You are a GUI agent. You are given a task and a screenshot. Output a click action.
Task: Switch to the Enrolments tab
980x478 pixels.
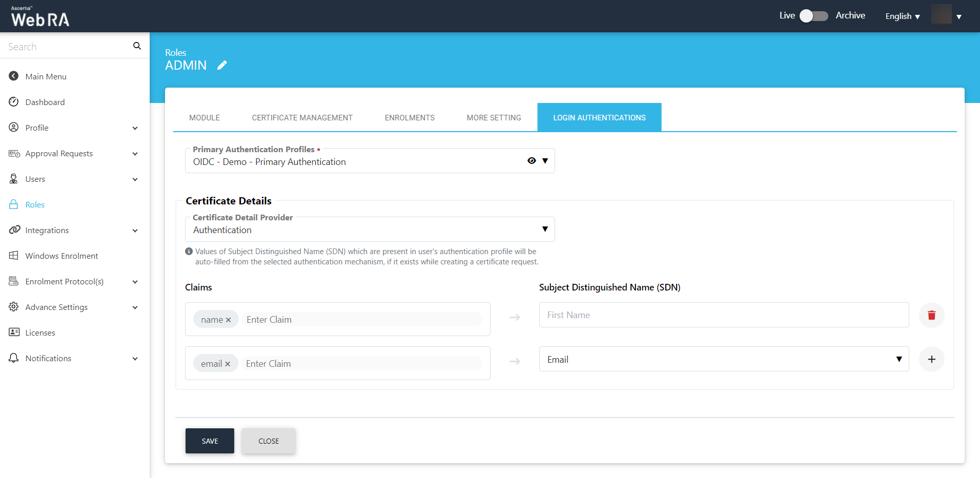[x=410, y=118]
